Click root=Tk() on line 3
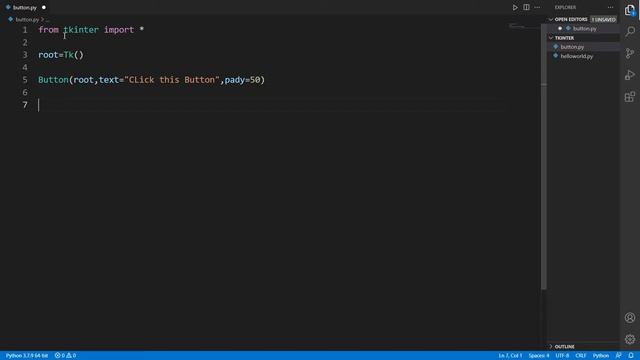The image size is (640, 360). click(x=61, y=55)
